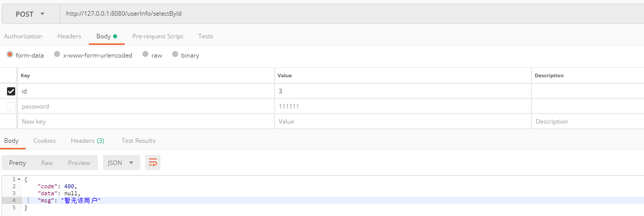644x216 pixels.
Task: Switch response view to Raw
Action: tap(47, 163)
